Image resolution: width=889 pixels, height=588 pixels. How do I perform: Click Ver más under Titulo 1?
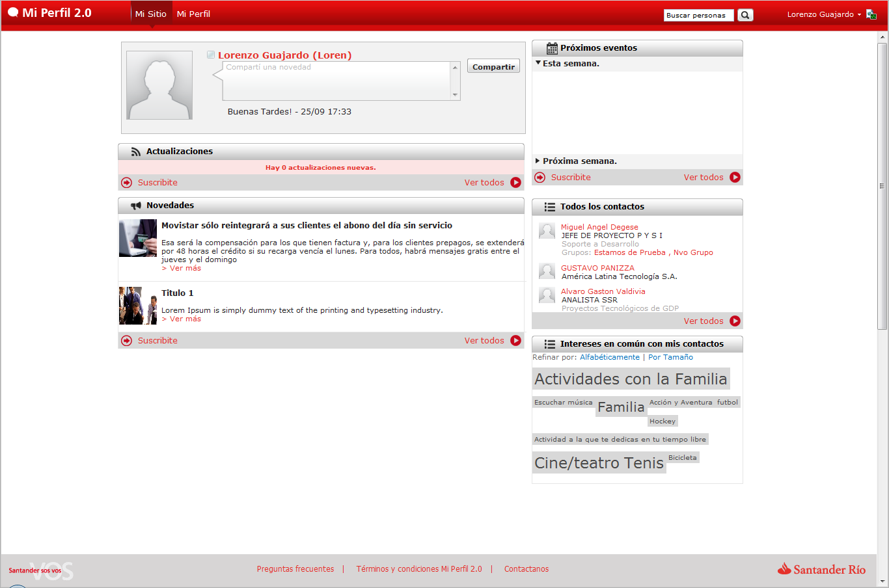click(x=182, y=319)
